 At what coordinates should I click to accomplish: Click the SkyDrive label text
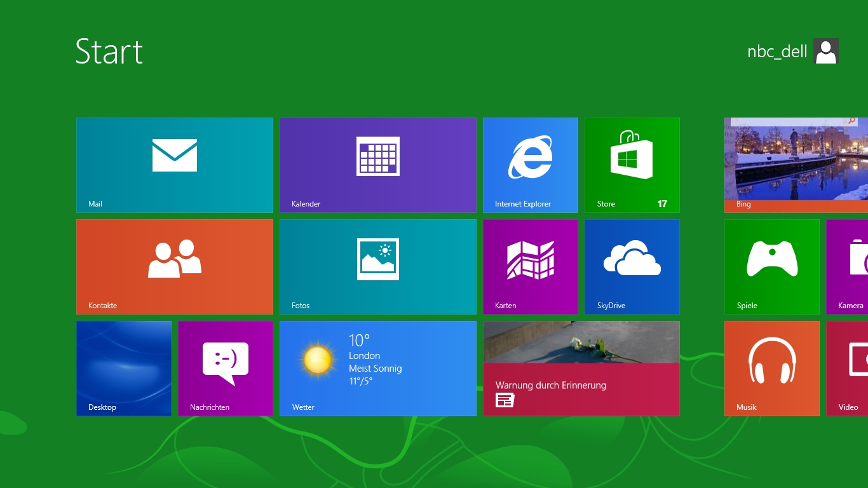pyautogui.click(x=611, y=306)
